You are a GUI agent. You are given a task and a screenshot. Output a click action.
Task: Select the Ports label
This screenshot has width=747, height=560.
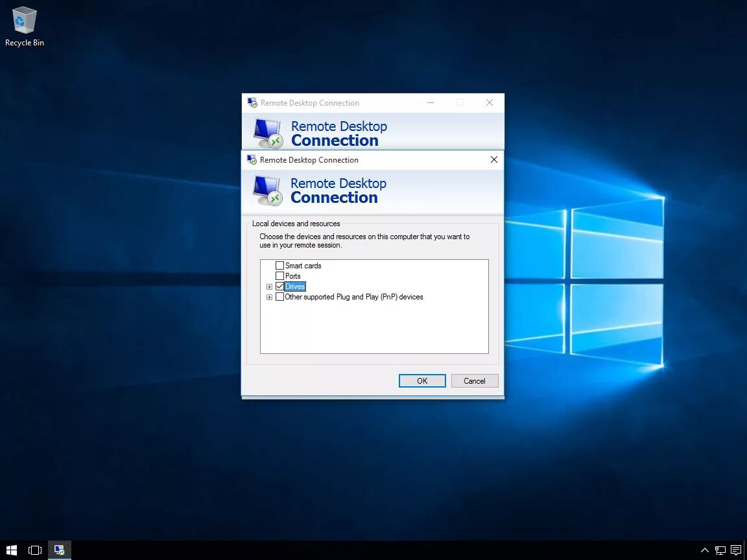tap(292, 276)
